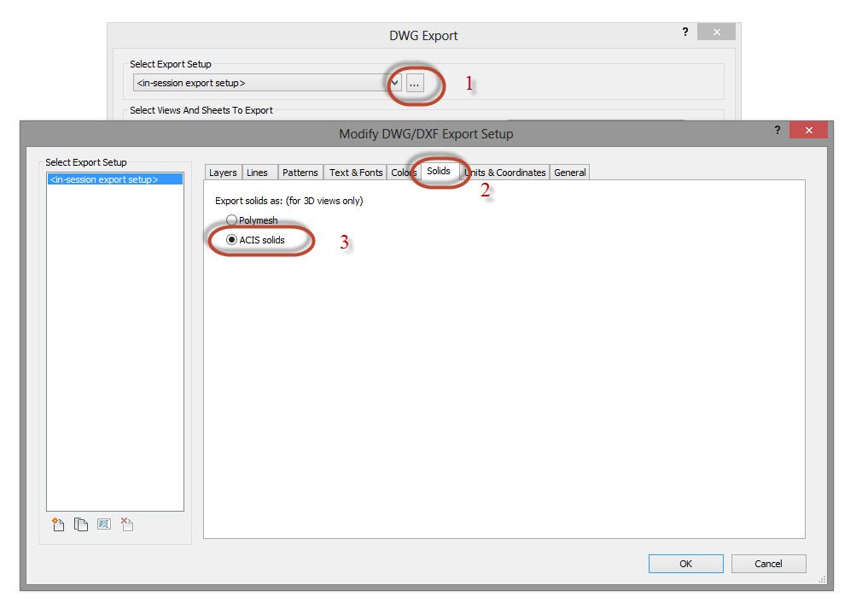Create a new export setup
Viewport: 868px width, 615px height.
pos(58,524)
